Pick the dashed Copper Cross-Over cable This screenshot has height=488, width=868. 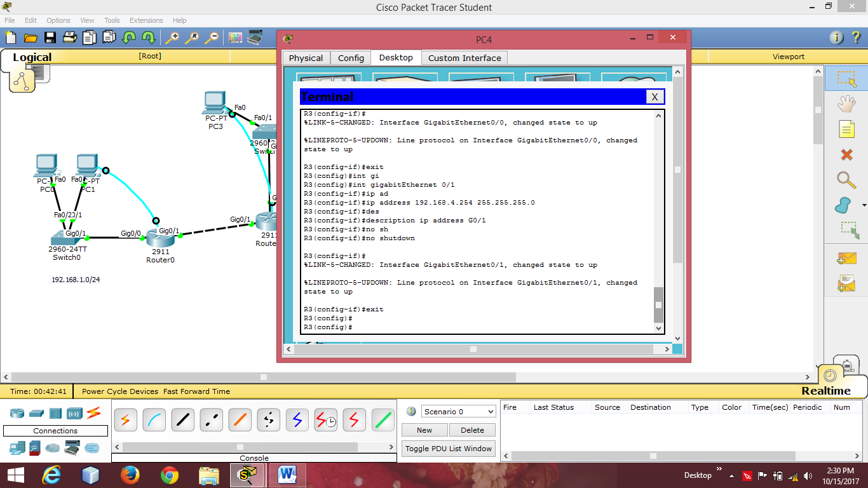click(x=211, y=420)
